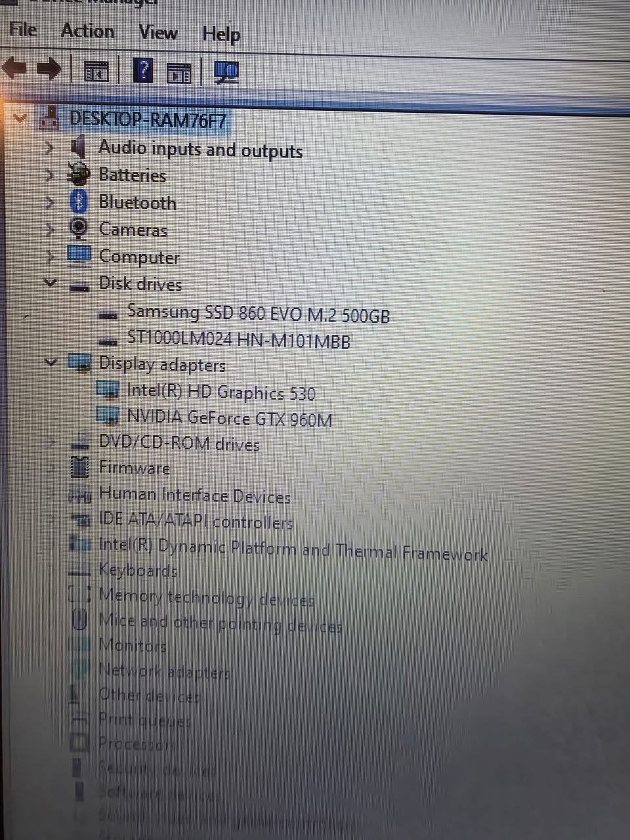The width and height of the screenshot is (630, 840).
Task: Select the Print queues entry
Action: coord(144,720)
